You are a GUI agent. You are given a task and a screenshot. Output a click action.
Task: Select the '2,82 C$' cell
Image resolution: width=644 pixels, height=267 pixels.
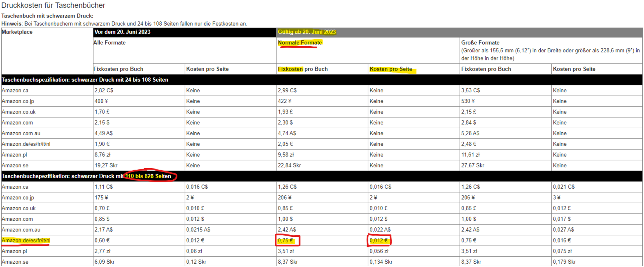click(139, 90)
